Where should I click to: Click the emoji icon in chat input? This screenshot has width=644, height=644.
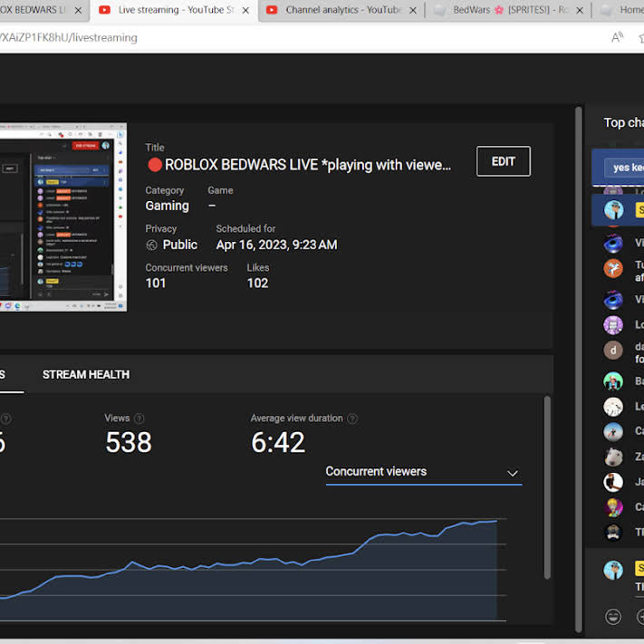[613, 617]
